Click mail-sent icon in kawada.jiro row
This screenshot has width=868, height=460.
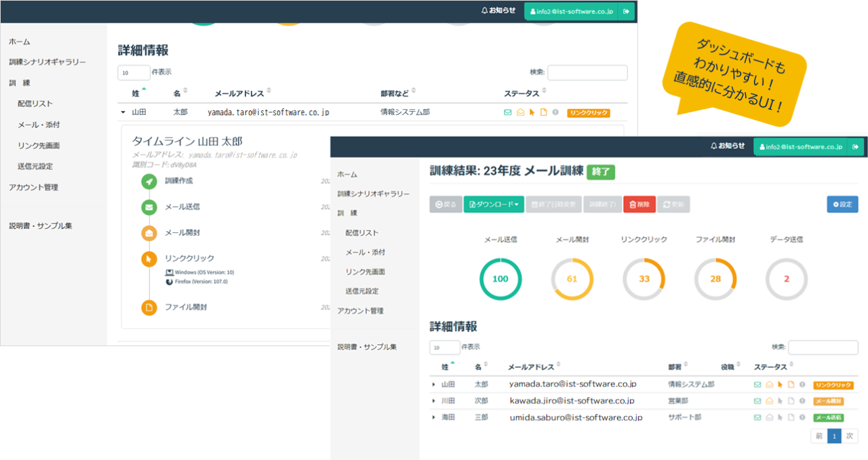[x=757, y=401]
